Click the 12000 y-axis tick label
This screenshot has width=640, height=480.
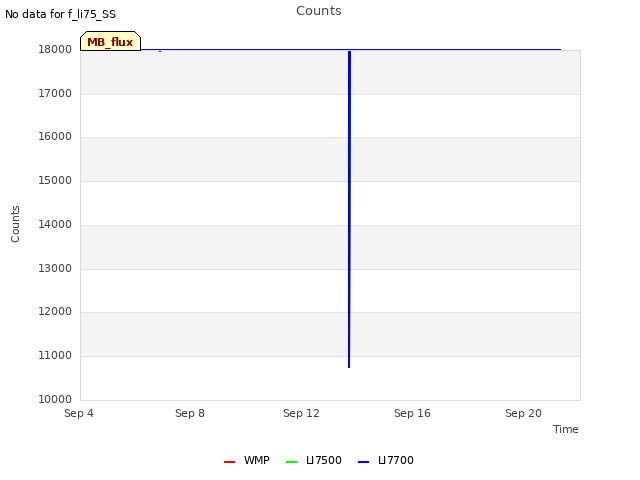pyautogui.click(x=55, y=312)
